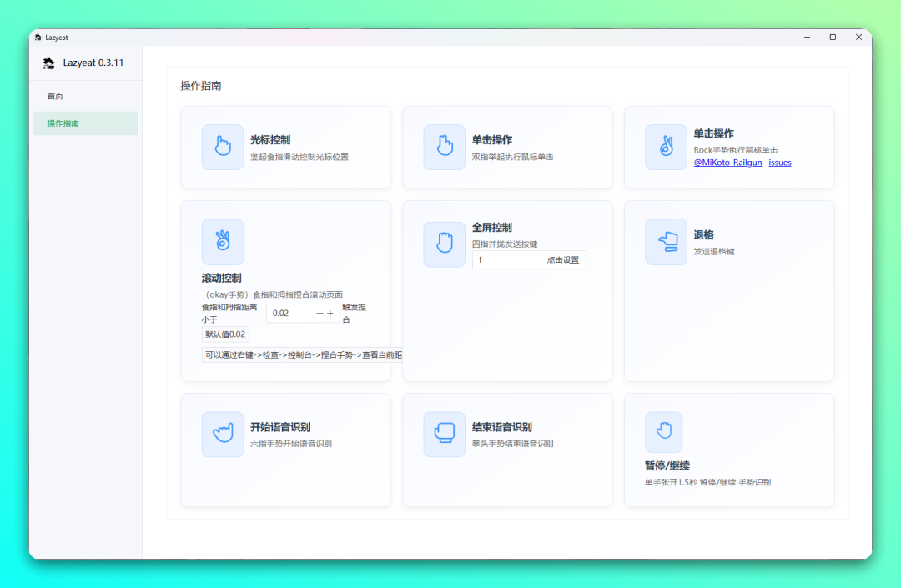The width and height of the screenshot is (901, 588).
Task: Click the fullscreen key field showing f
Action: click(507, 260)
